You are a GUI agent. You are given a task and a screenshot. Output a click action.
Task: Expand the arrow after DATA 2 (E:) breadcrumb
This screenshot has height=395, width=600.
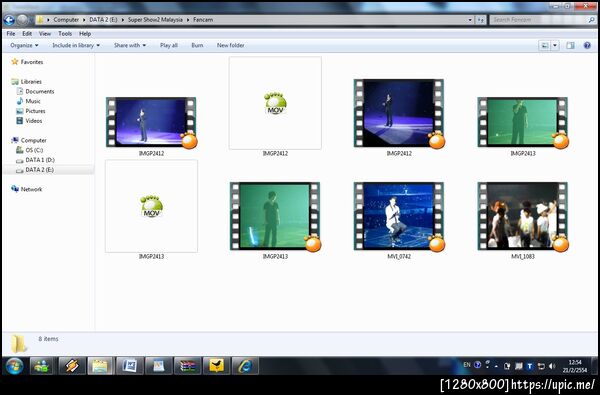(x=123, y=20)
